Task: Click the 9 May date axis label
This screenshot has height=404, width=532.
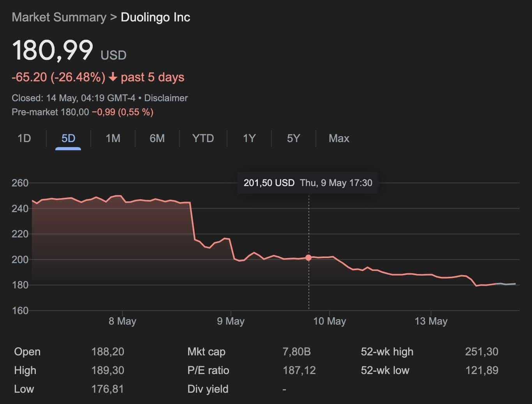Action: click(231, 321)
